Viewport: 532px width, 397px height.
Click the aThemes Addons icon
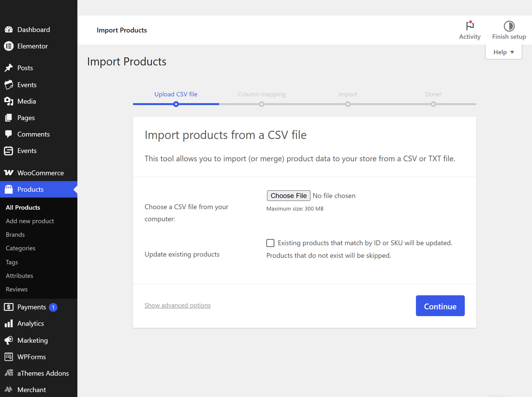[x=9, y=373]
